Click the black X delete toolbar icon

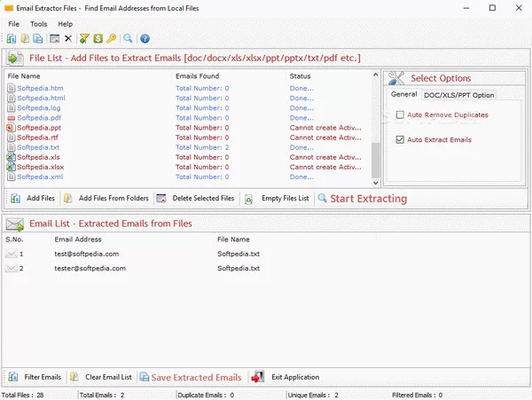coord(68,39)
